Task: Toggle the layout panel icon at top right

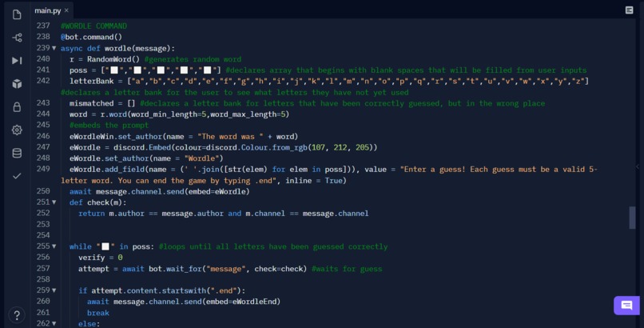Action: point(629,10)
